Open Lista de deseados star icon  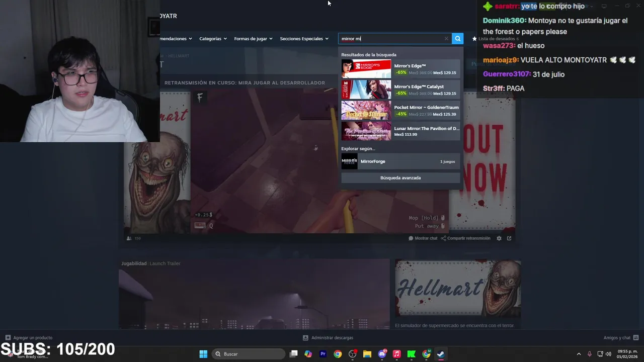click(474, 39)
